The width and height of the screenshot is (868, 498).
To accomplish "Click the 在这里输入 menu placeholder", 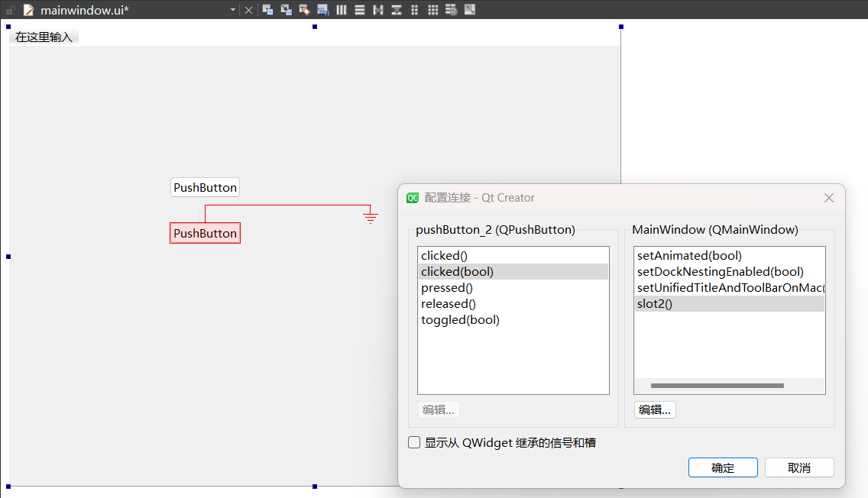I will pyautogui.click(x=44, y=37).
